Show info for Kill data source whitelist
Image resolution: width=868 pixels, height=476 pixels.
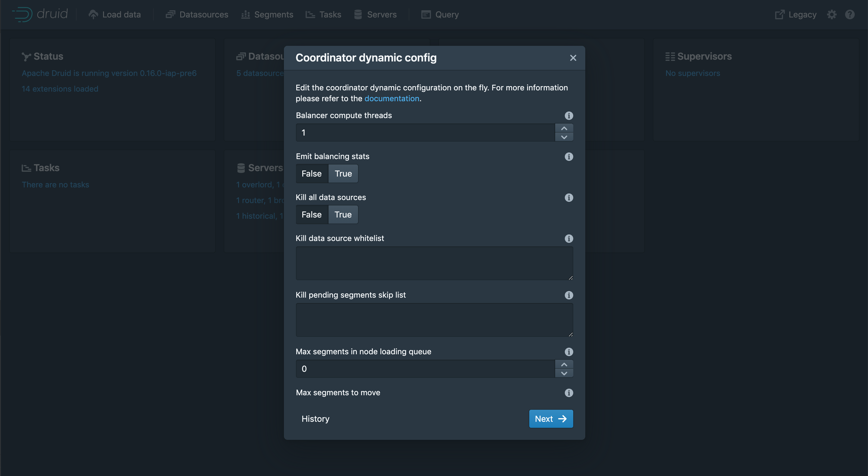coord(569,239)
